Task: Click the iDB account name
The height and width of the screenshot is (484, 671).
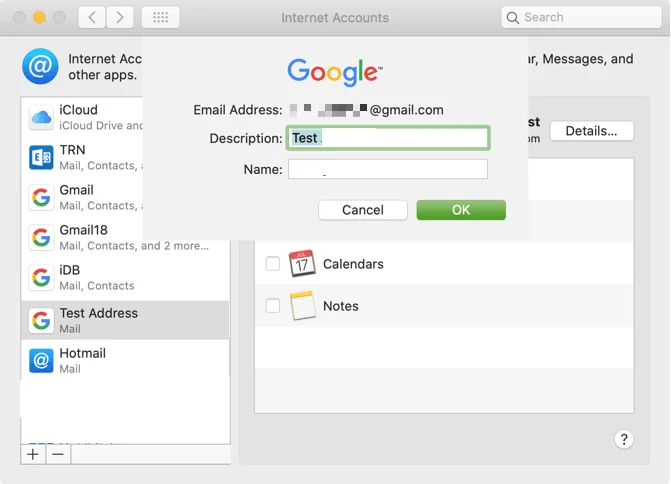Action: [69, 270]
